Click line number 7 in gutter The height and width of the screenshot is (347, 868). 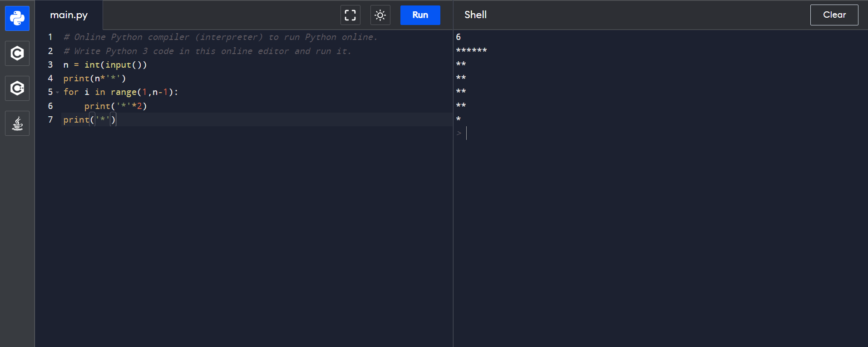[50, 120]
